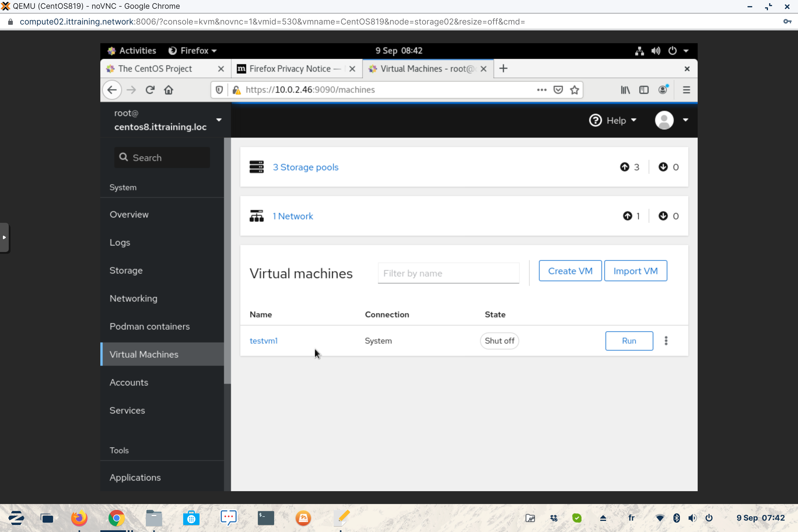Click the network topology icon
Viewport: 798px width, 532px height.
click(x=256, y=216)
